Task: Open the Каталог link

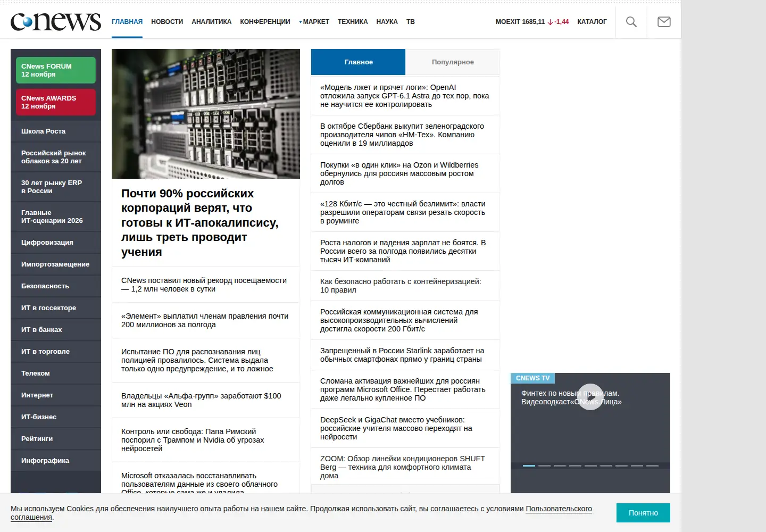Action: 592,22
